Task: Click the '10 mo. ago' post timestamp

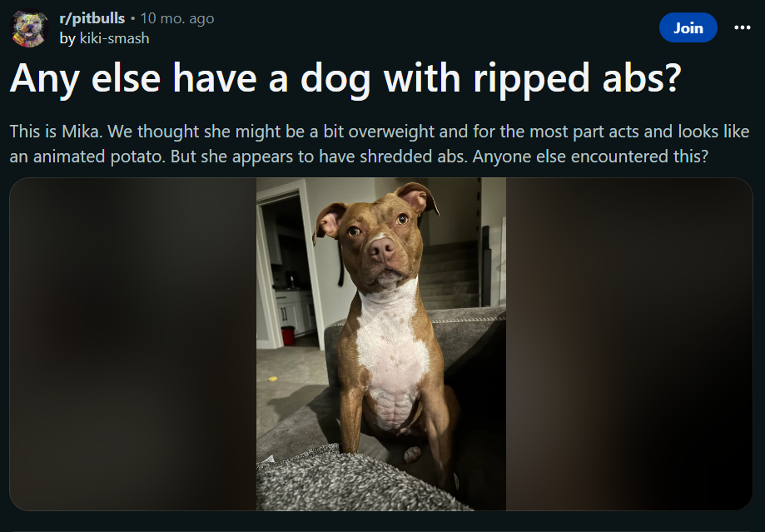Action: 177,18
